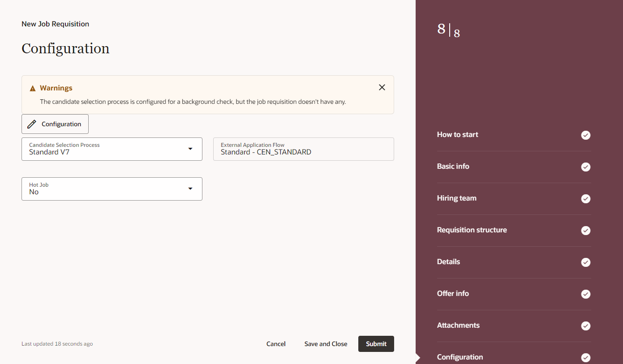Dismiss the background check warning message
Screen dimensions: 623x364
382,87
